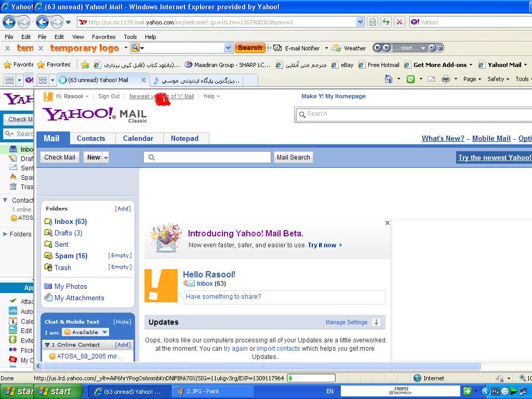Viewport: 532px width, 399px height.
Task: Click the scrollbar left arrow button
Action: (x=38, y=366)
